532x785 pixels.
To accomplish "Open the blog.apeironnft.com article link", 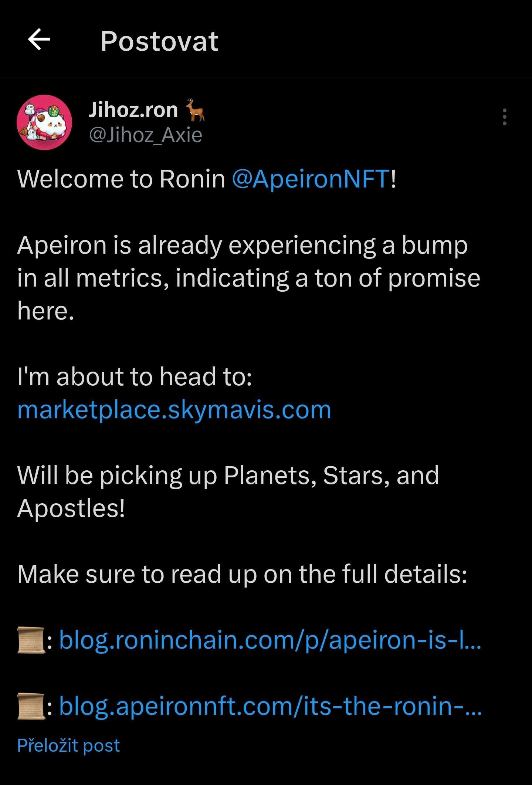I will (x=270, y=706).
